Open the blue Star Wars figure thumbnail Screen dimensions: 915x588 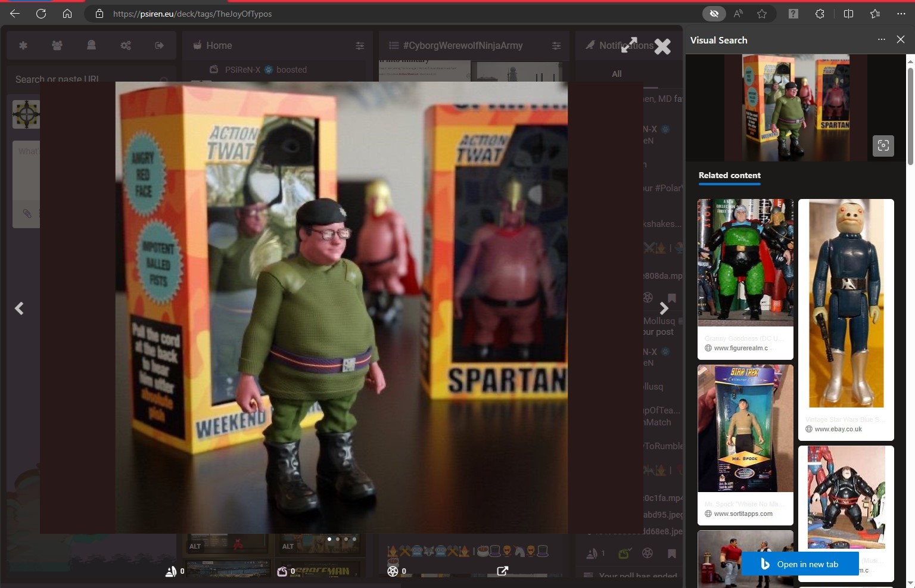tap(846, 303)
